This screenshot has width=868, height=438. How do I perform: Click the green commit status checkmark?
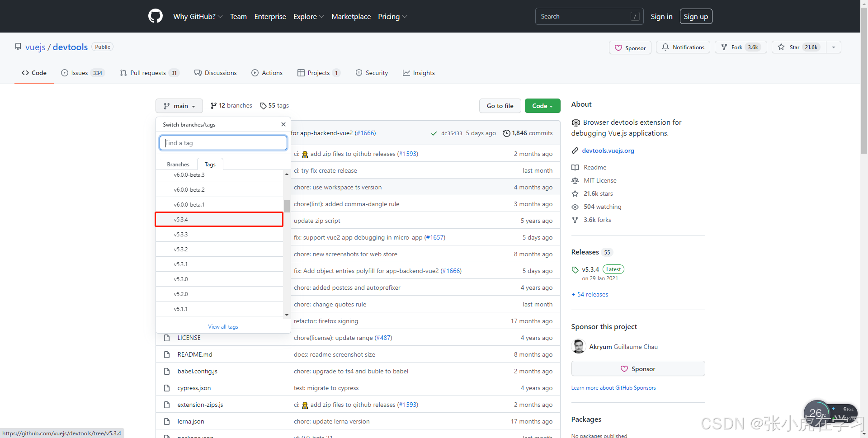(x=434, y=133)
